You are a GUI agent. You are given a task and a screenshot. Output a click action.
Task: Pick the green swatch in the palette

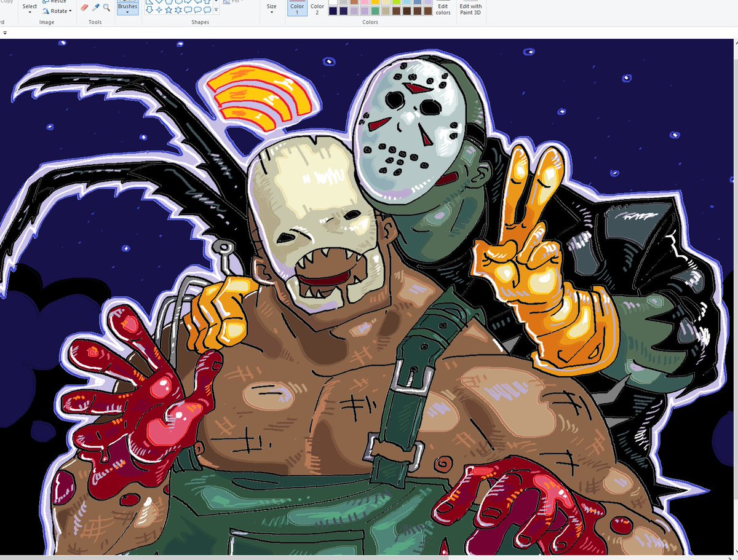click(x=375, y=11)
